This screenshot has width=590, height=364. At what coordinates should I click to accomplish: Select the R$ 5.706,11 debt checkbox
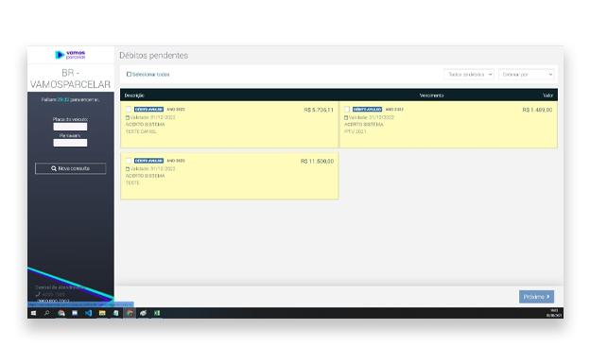(129, 109)
